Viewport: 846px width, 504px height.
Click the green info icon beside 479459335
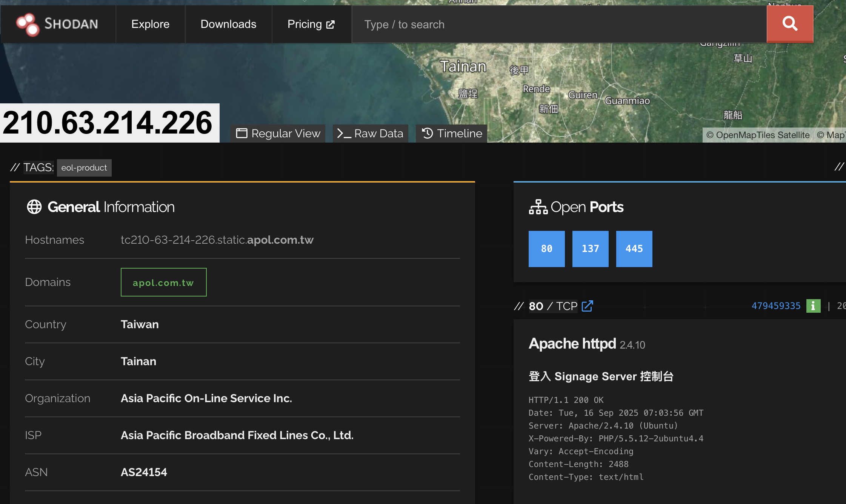pos(813,306)
